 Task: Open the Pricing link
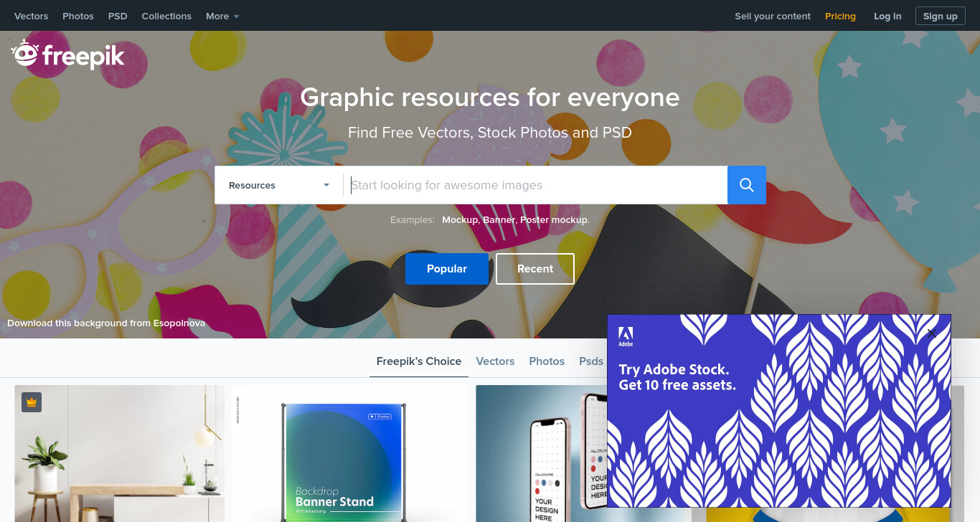[x=840, y=16]
